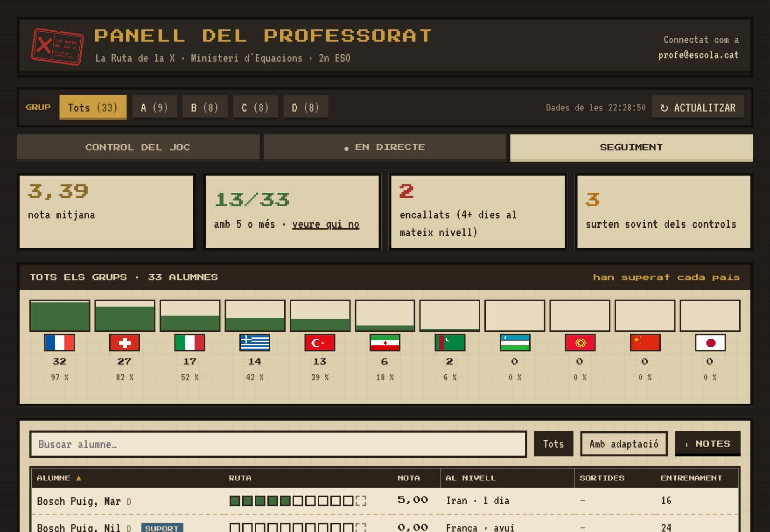Switch to the En directe tab

pyautogui.click(x=385, y=147)
